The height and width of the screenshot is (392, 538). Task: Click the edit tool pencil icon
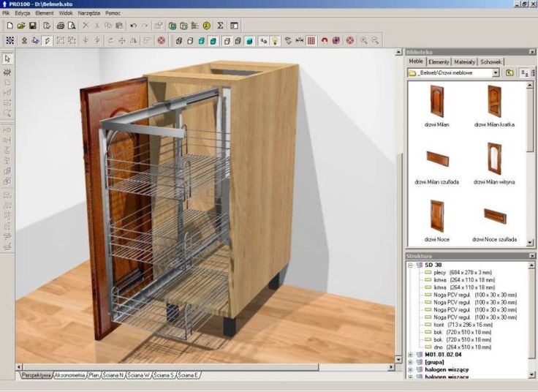47,40
